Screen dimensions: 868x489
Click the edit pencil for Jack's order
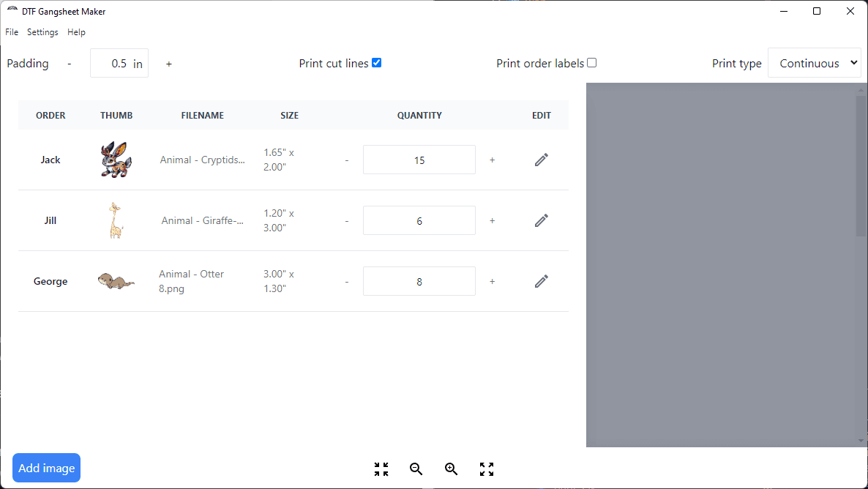[x=541, y=160]
